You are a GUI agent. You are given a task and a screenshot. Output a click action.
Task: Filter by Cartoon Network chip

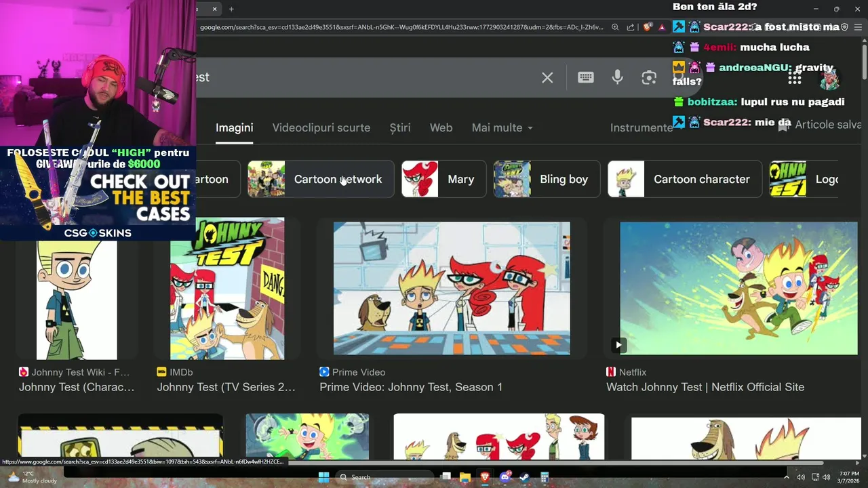(321, 179)
